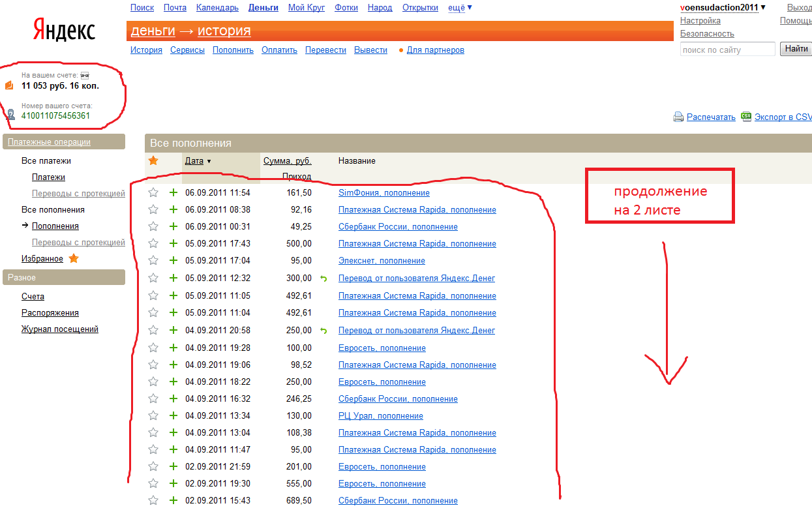Open Сбербанк России 49,25 transaction link
Image resolution: width=812 pixels, height=510 pixels.
coord(398,227)
